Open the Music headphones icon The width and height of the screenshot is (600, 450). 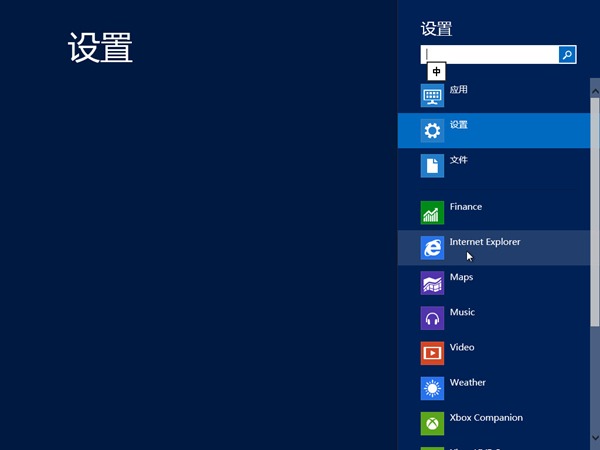coord(432,318)
